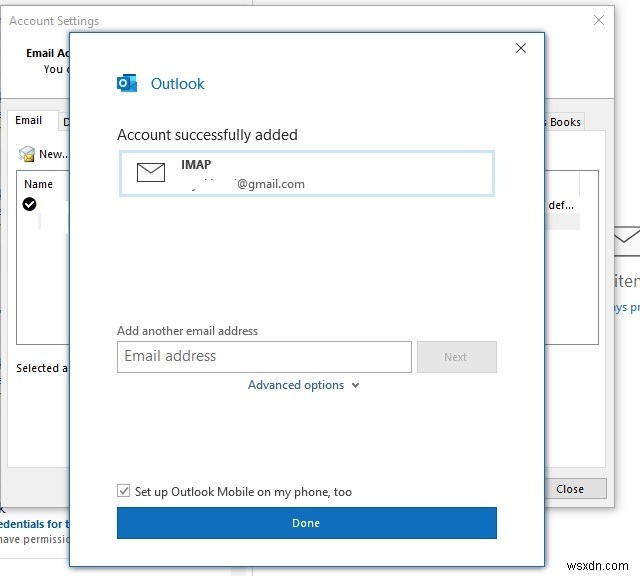Close the Outlook account added dialog

[520, 48]
